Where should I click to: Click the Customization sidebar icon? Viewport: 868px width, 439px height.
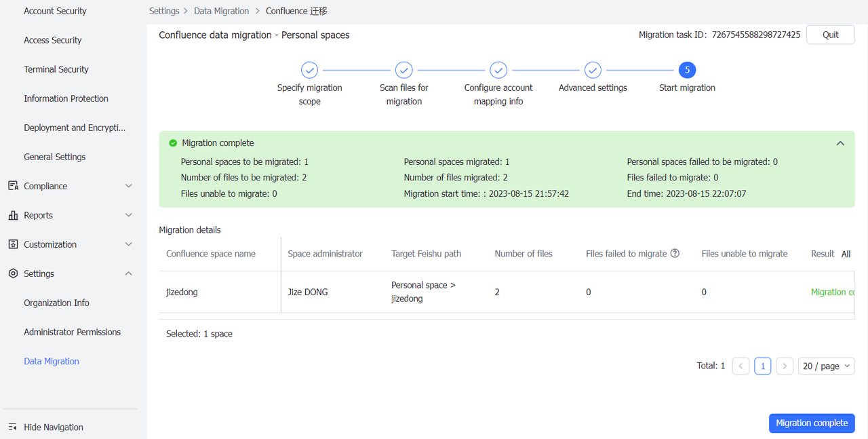(x=13, y=244)
